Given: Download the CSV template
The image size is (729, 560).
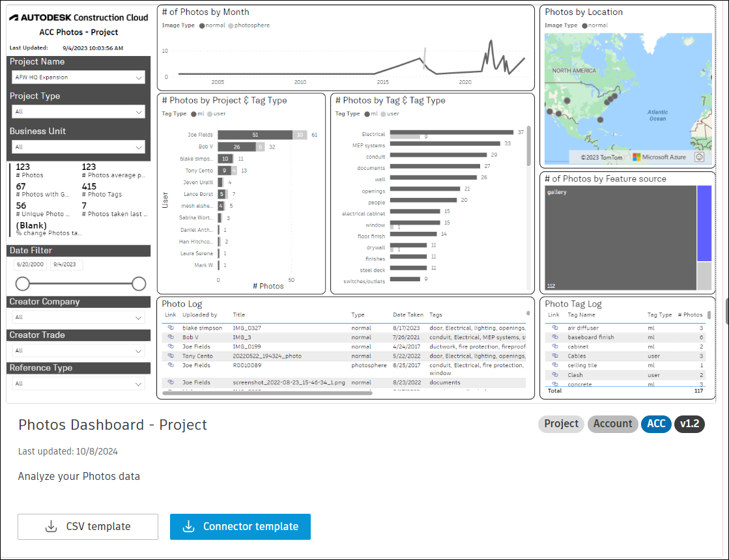Looking at the screenshot, I should (x=88, y=527).
